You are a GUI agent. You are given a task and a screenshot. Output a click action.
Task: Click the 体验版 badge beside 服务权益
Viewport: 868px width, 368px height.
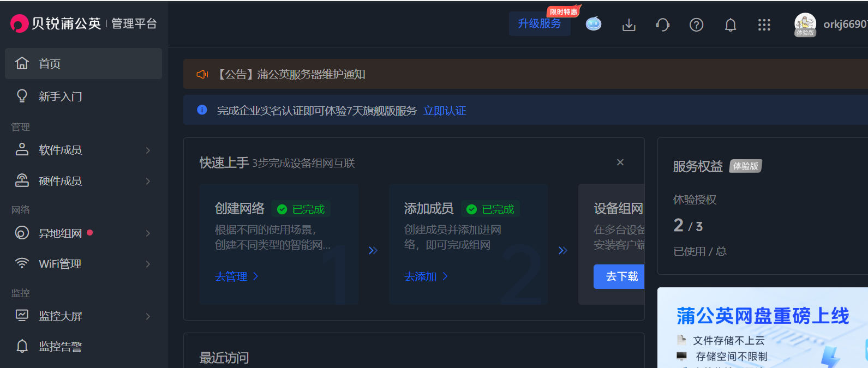click(x=746, y=166)
